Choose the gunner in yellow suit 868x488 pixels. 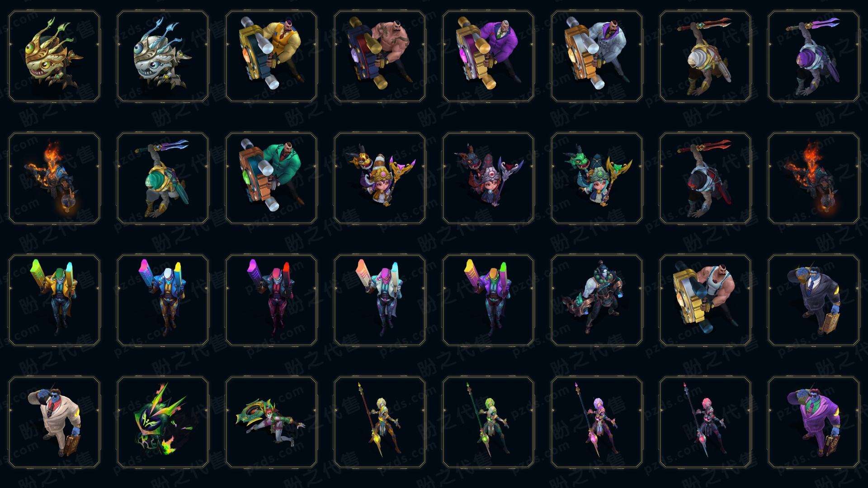click(x=271, y=56)
